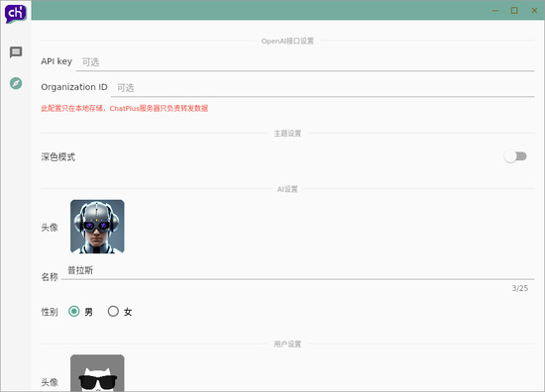Click the OpenAI接口设置 section heading
Screen dimensions: 545x392
(287, 41)
